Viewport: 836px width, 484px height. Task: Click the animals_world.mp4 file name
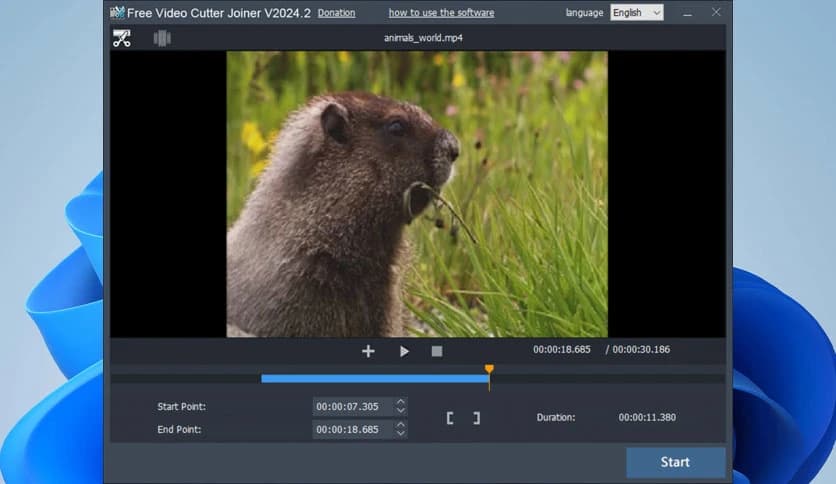(x=423, y=38)
